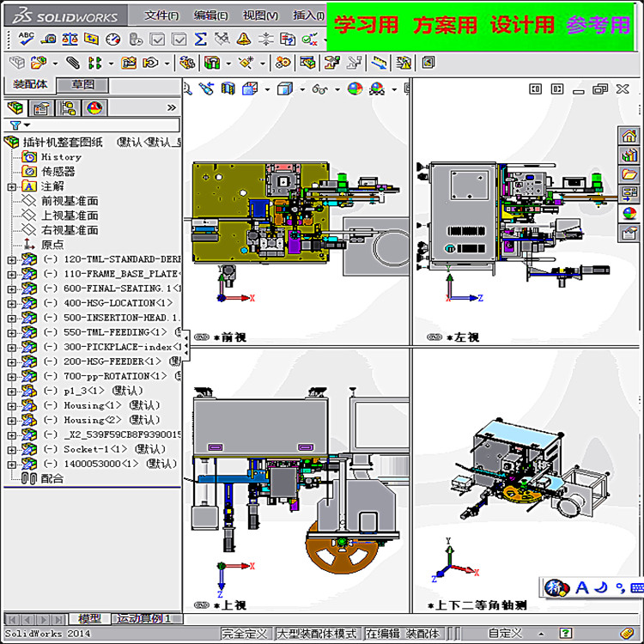Open the PropertyManager tab icon

tap(41, 108)
